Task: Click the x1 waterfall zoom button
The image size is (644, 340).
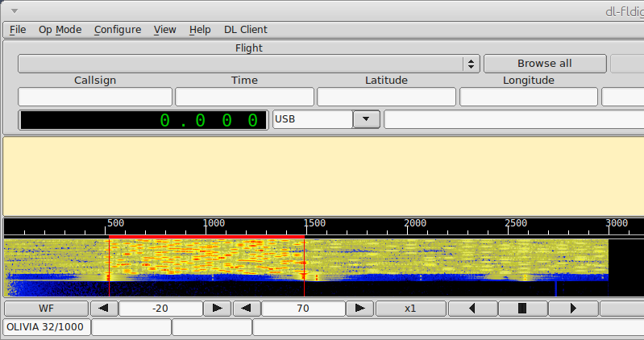Action: click(x=411, y=309)
